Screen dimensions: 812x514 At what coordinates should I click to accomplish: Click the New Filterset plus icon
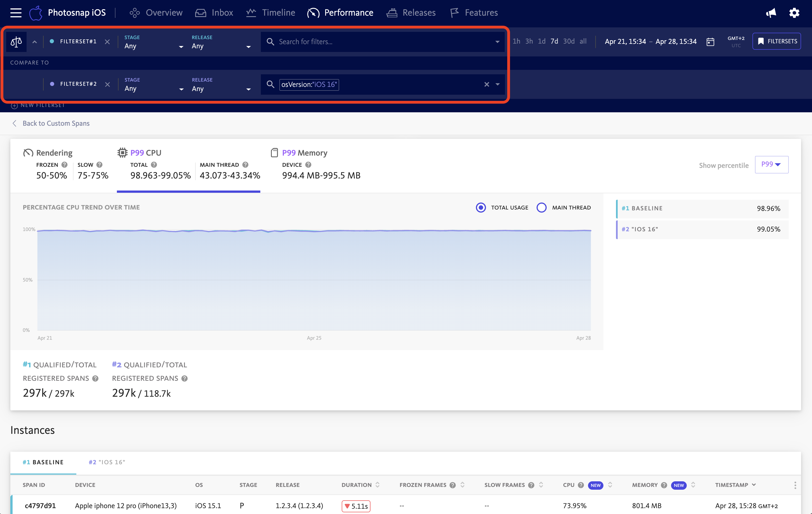pos(14,105)
